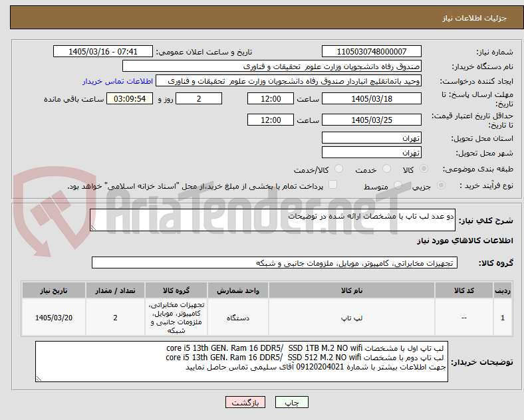Select the متوسط purchase type radio

398,185
